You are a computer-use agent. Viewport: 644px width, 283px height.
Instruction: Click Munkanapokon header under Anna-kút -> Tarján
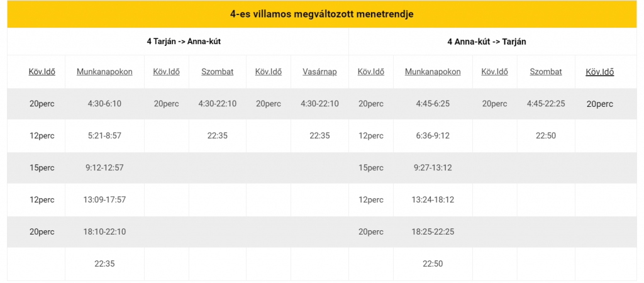[433, 72]
